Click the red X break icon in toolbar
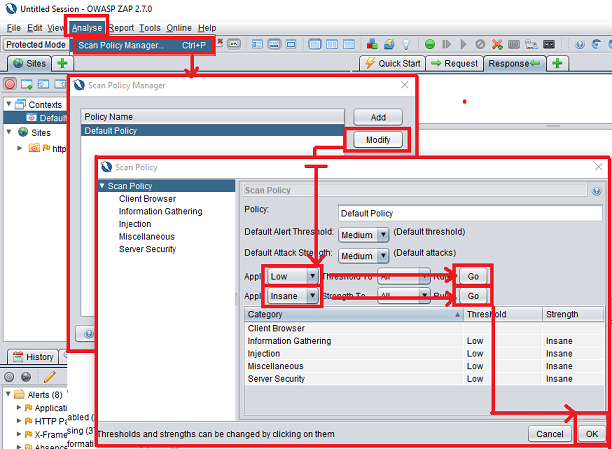The width and height of the screenshot is (612, 449). click(x=497, y=45)
